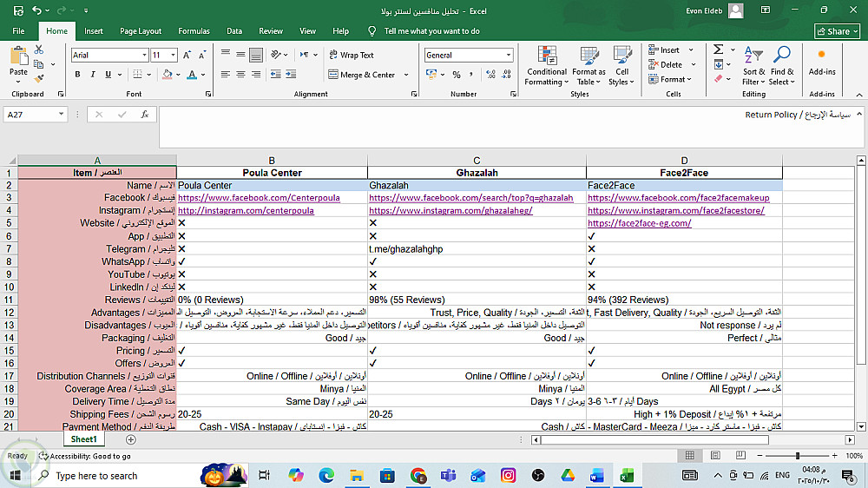Open Excel from the Windows taskbar
This screenshot has width=868, height=488.
click(x=627, y=475)
